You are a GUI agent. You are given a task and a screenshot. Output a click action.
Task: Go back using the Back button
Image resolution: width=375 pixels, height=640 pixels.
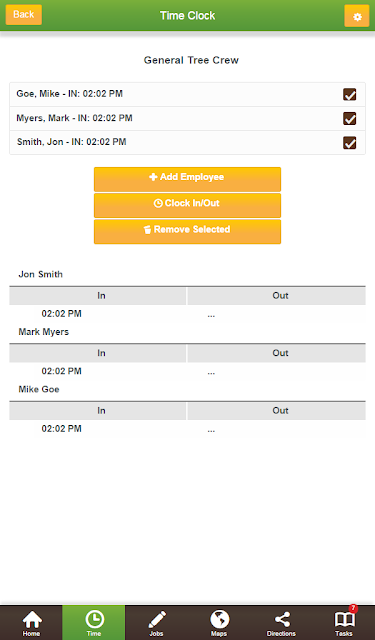click(24, 15)
